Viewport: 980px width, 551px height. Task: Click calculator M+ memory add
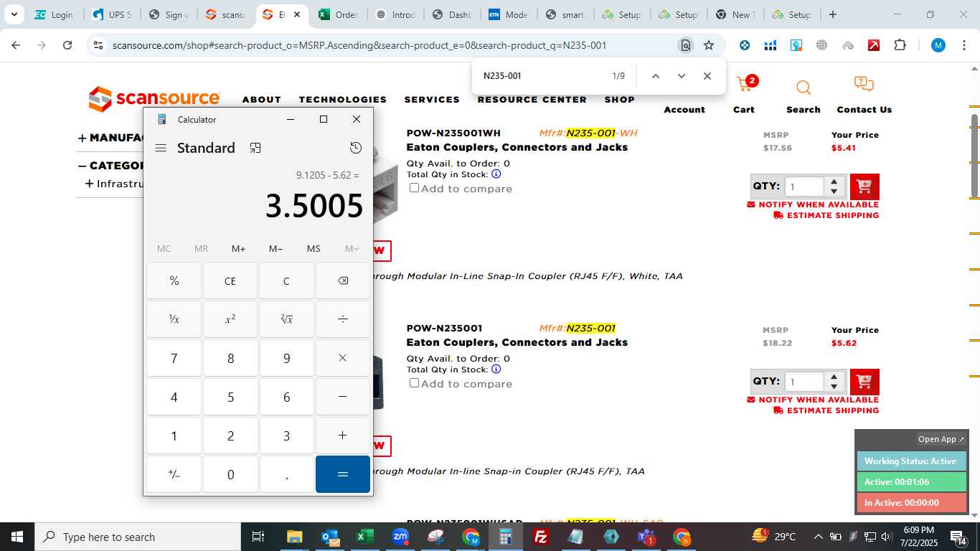238,249
